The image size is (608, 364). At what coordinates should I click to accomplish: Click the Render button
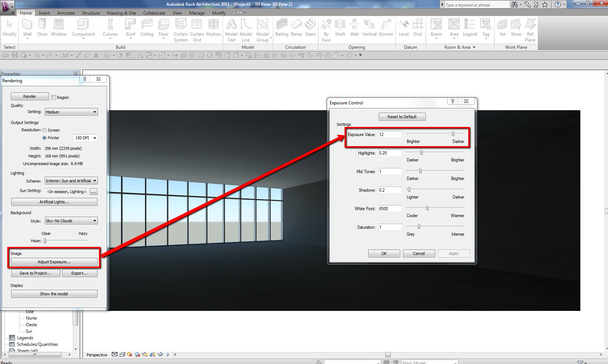tap(30, 96)
